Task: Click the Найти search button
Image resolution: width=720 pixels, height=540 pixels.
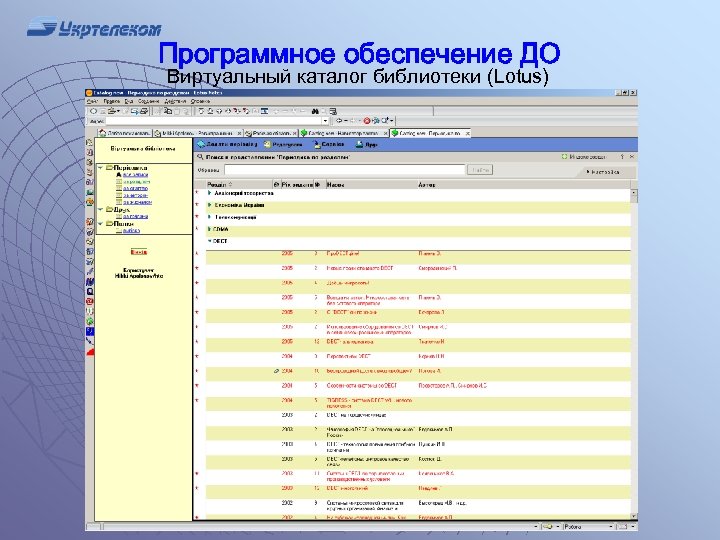Action: click(x=480, y=170)
